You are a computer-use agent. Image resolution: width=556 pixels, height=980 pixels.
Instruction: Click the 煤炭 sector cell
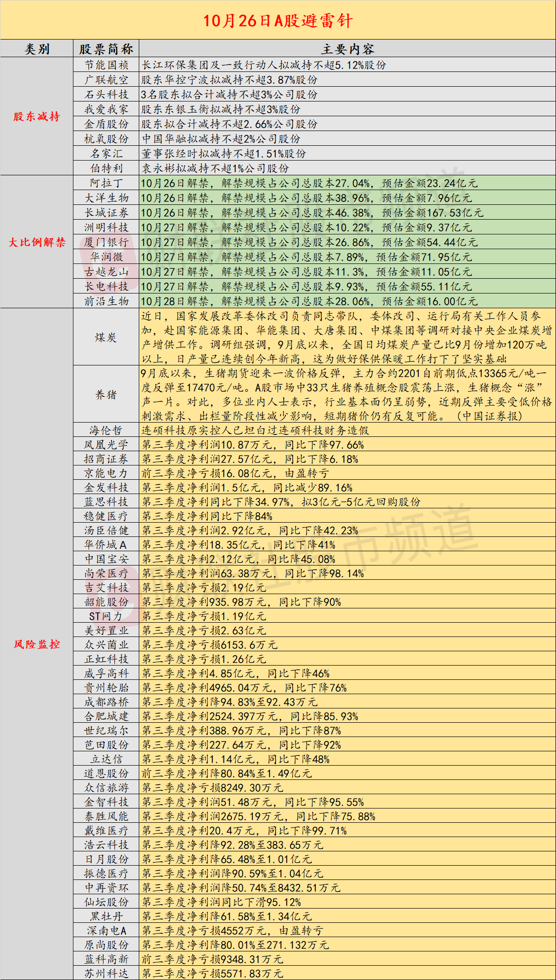[x=106, y=337]
